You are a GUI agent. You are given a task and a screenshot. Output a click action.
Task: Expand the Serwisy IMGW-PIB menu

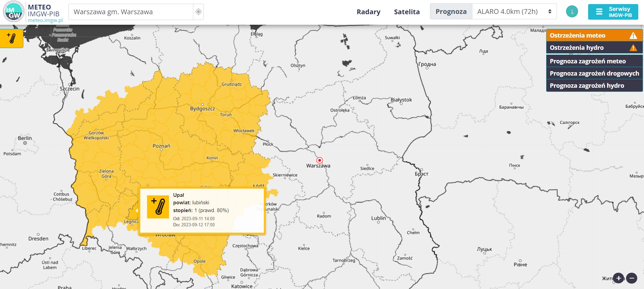(x=613, y=12)
